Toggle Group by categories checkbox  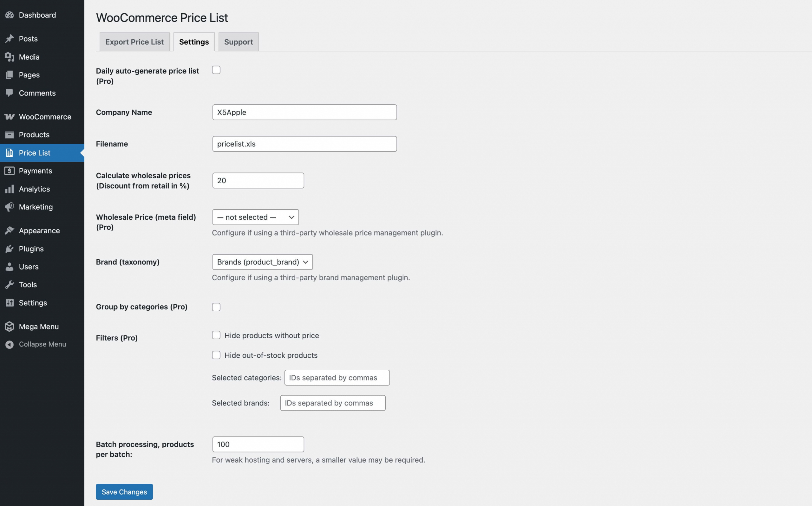click(x=216, y=307)
